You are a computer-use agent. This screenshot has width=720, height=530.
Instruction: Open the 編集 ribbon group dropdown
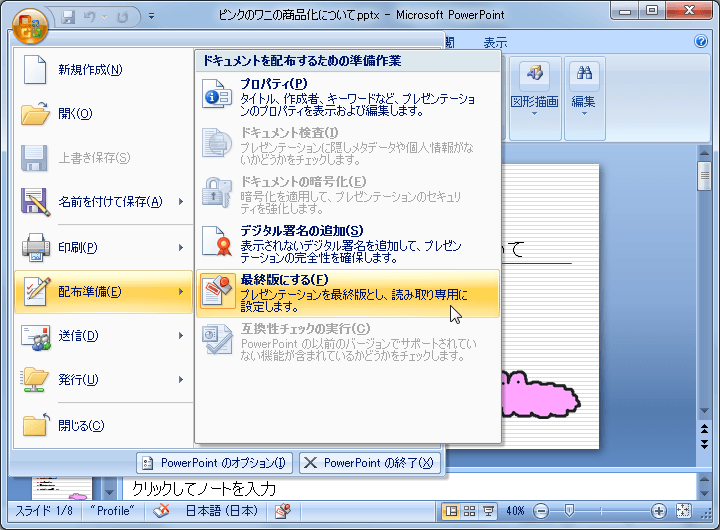click(584, 98)
